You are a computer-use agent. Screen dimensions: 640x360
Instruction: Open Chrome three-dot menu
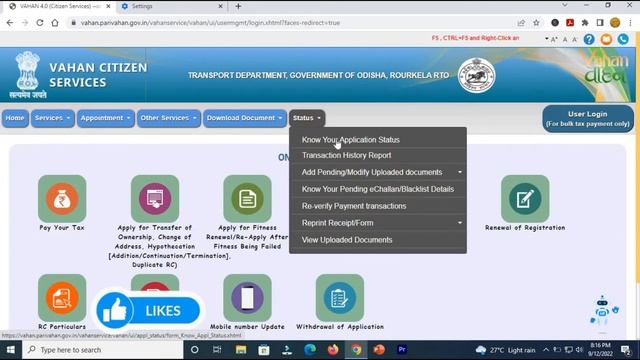pyautogui.click(x=631, y=23)
